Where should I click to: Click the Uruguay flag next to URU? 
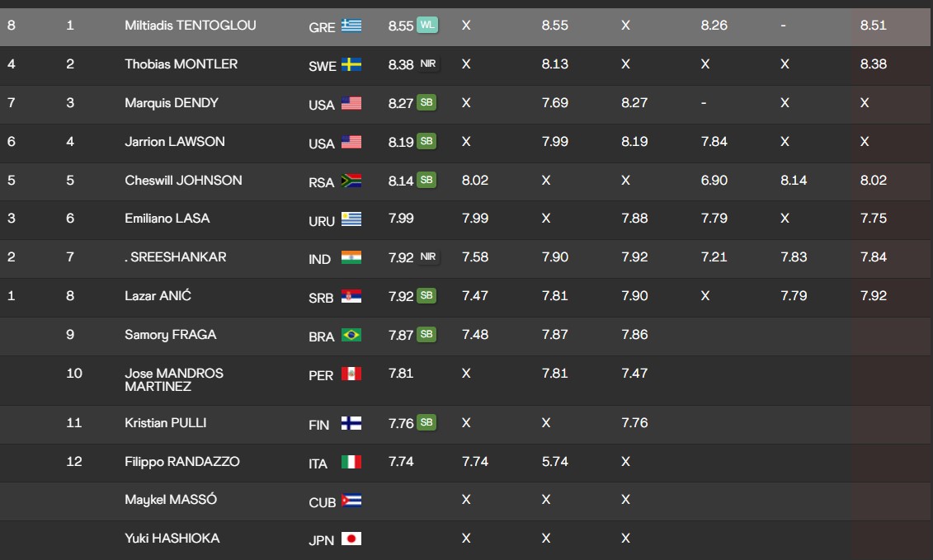tap(351, 219)
